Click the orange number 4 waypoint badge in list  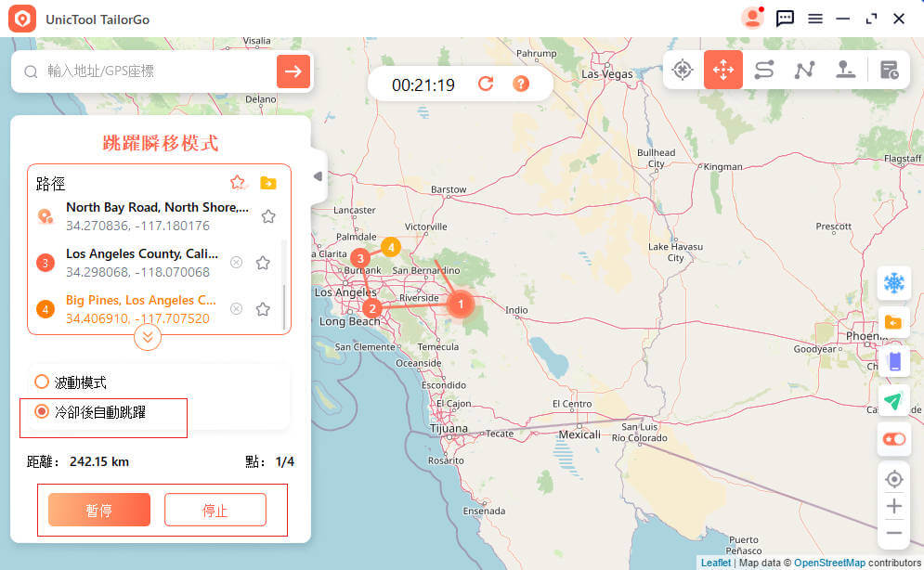pos(46,309)
